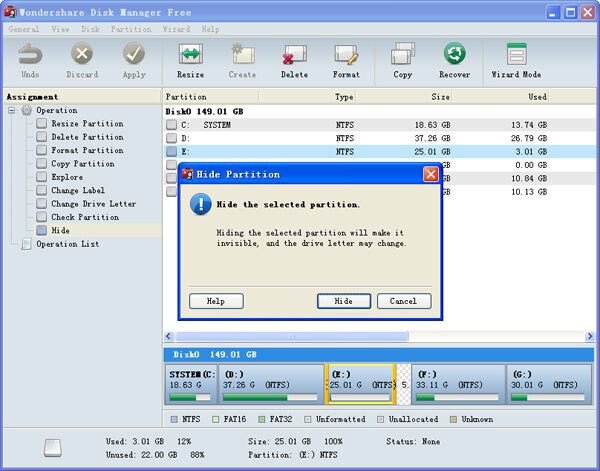Image resolution: width=600 pixels, height=471 pixels.
Task: Click the Change Label sidebar icon
Action: 41,191
